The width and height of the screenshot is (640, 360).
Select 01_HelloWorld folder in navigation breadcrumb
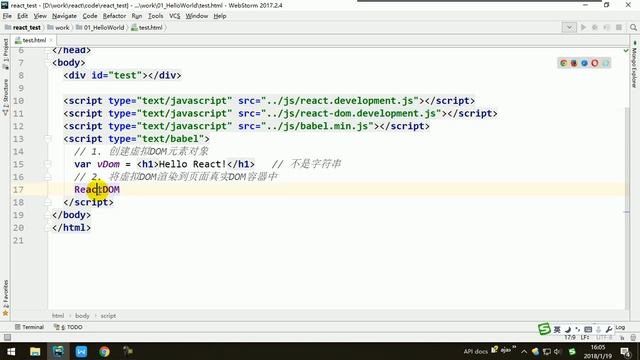(x=100, y=27)
